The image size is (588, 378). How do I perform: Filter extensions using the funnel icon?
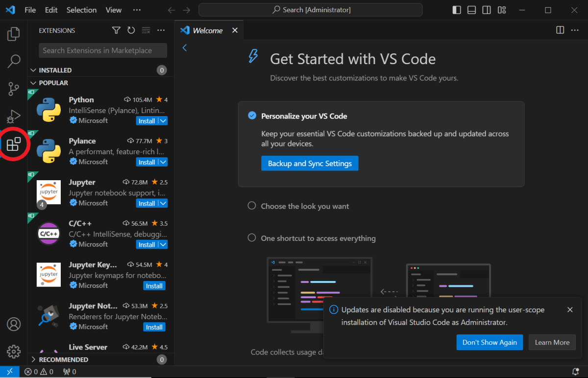(116, 30)
